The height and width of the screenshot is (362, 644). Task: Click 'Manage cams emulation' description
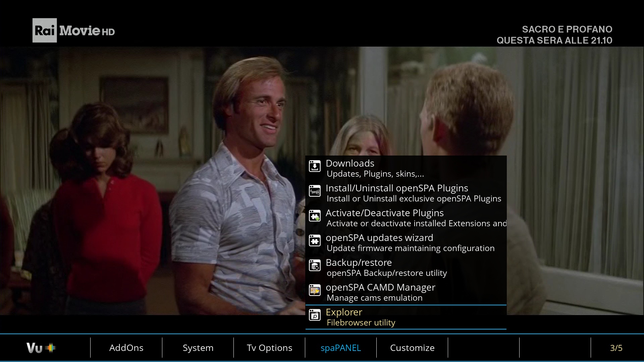tap(375, 298)
